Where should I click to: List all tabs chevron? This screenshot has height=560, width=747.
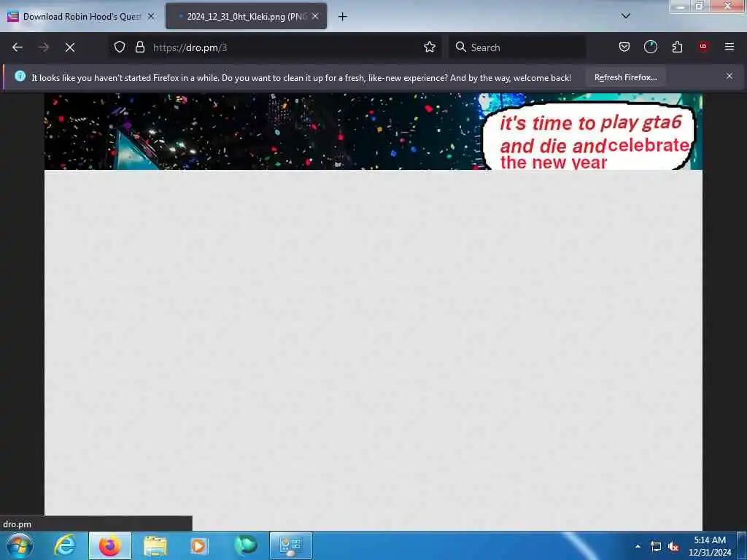click(x=626, y=16)
